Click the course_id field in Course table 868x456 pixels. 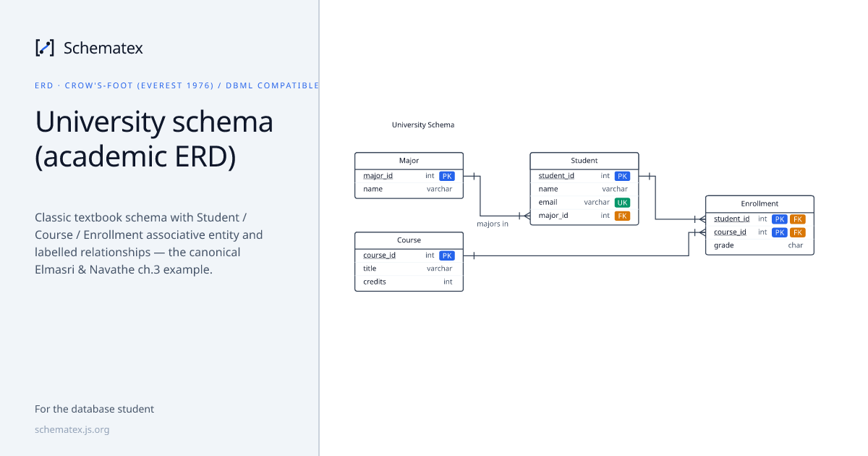[409, 256]
